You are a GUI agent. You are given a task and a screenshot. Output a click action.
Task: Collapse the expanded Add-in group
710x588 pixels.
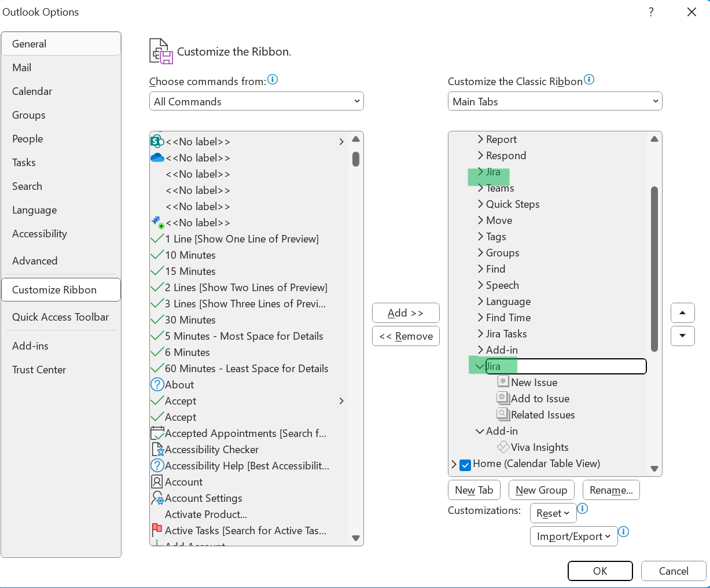[480, 431]
